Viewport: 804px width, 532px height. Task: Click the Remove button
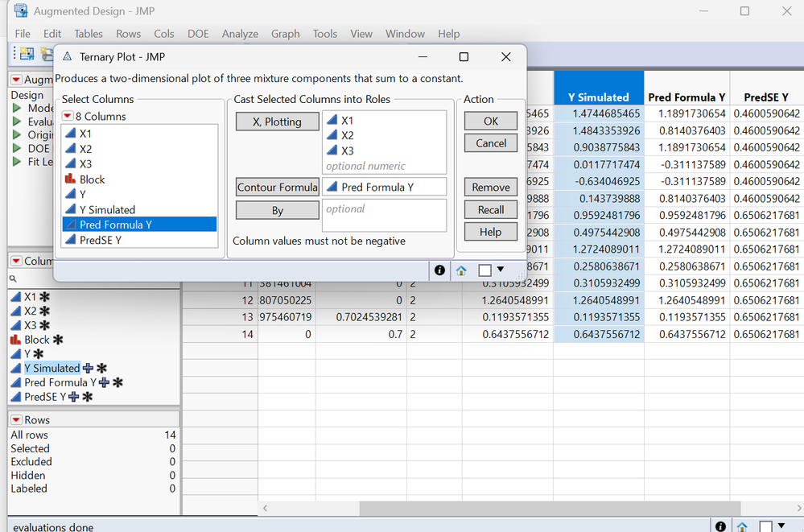[x=491, y=188]
